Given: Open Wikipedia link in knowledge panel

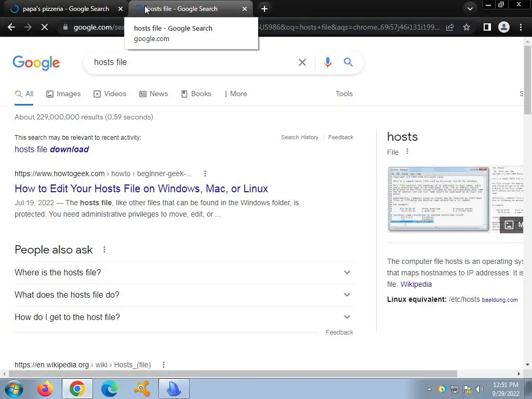Looking at the screenshot, I should (x=416, y=284).
